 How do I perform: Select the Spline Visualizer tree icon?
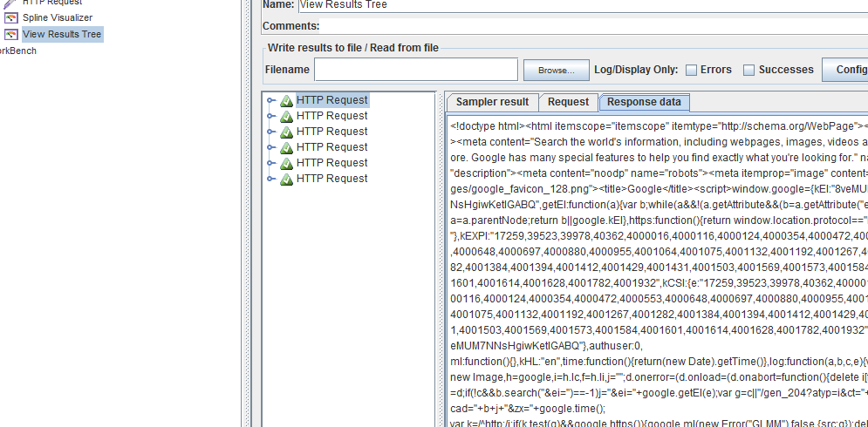[10, 17]
